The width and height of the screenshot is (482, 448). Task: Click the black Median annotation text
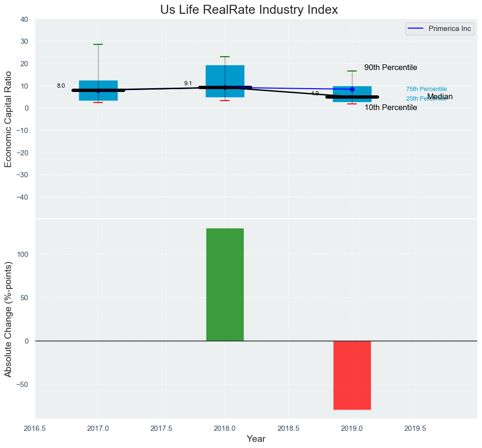(x=440, y=97)
